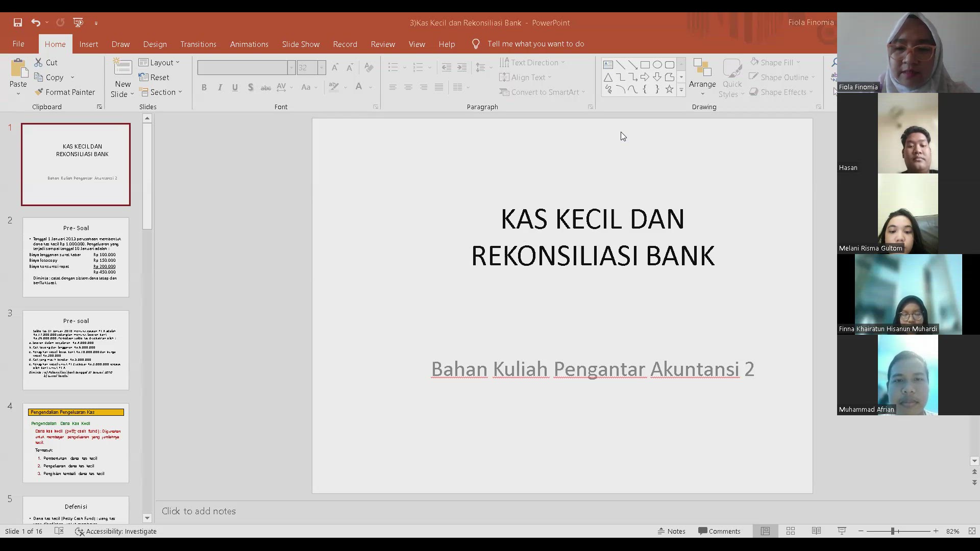This screenshot has width=980, height=551.
Task: Click the Undo arrow icon
Action: (x=35, y=22)
